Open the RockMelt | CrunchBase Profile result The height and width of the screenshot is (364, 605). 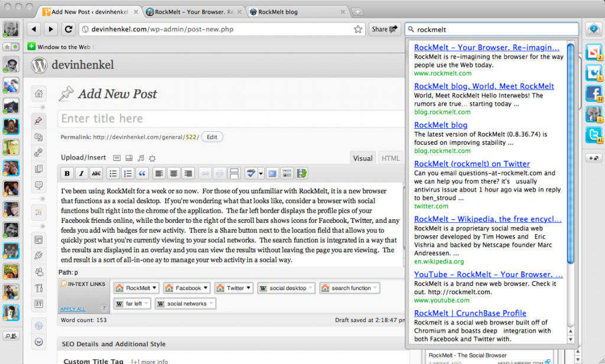coord(470,313)
